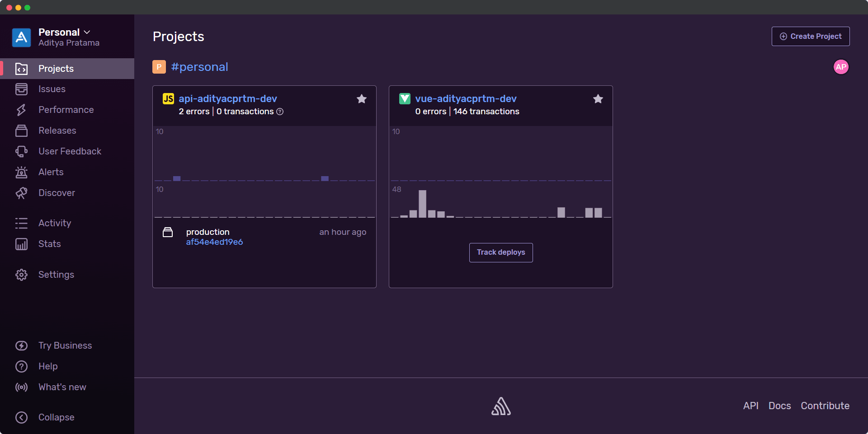Image resolution: width=868 pixels, height=434 pixels.
Task: Click the Help question mark icon
Action: click(21, 366)
